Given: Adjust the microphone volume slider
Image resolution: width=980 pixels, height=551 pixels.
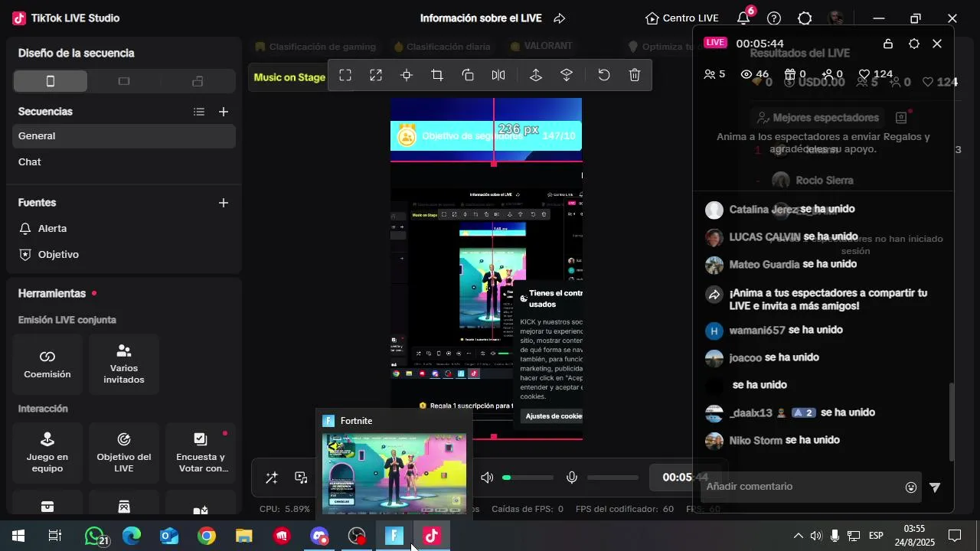Looking at the screenshot, I should point(612,478).
